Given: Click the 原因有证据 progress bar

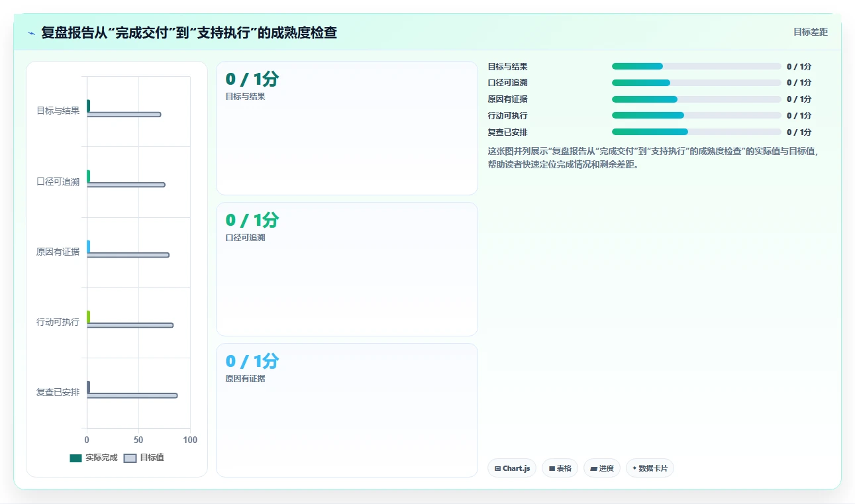Looking at the screenshot, I should [696, 99].
